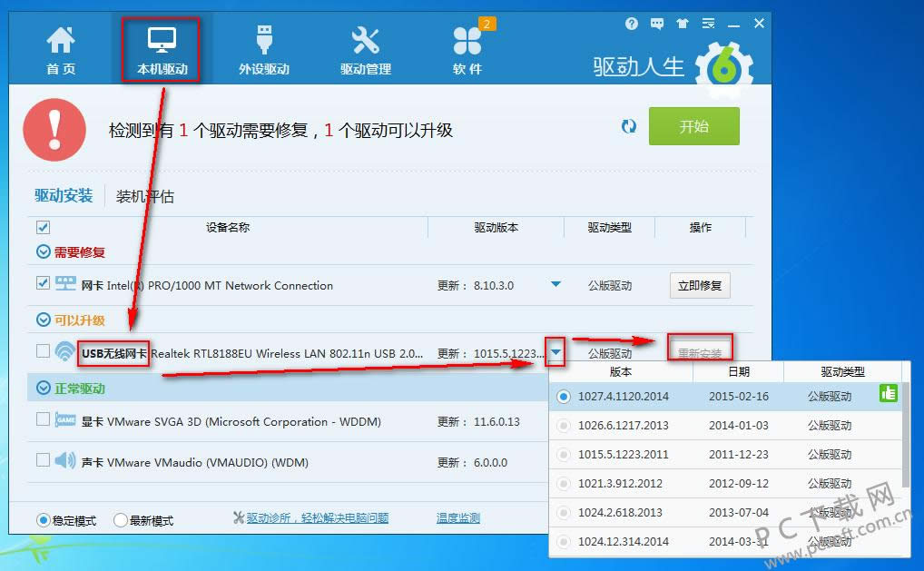Screen dimensions: 924x571
Task: Click the home house icon
Action: (61, 39)
